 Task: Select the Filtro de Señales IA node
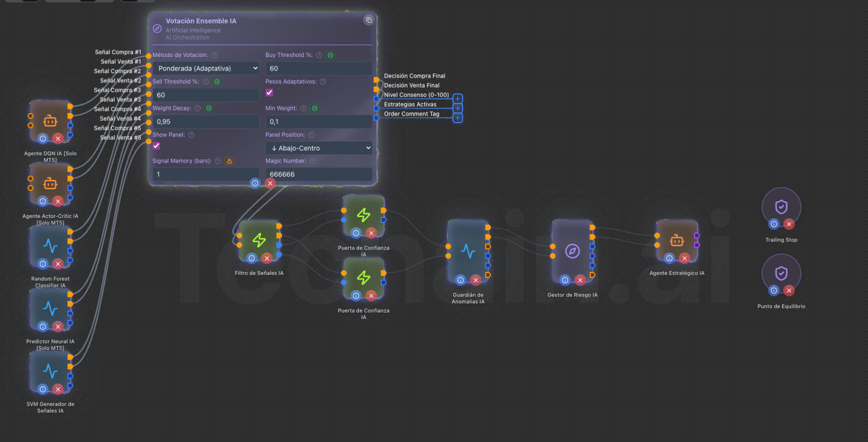tap(259, 240)
